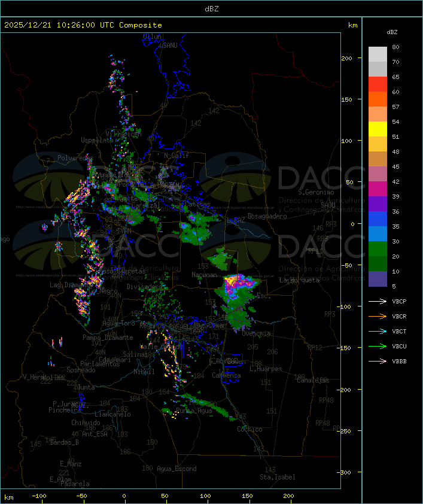Click the km label at the bottom left
Screen dimensions: 423x504
9,497
